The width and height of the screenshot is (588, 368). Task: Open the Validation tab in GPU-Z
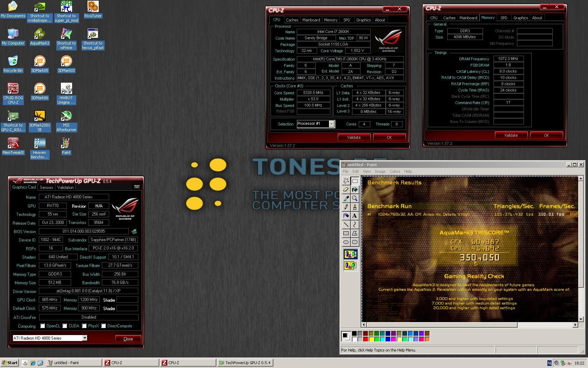tap(65, 188)
